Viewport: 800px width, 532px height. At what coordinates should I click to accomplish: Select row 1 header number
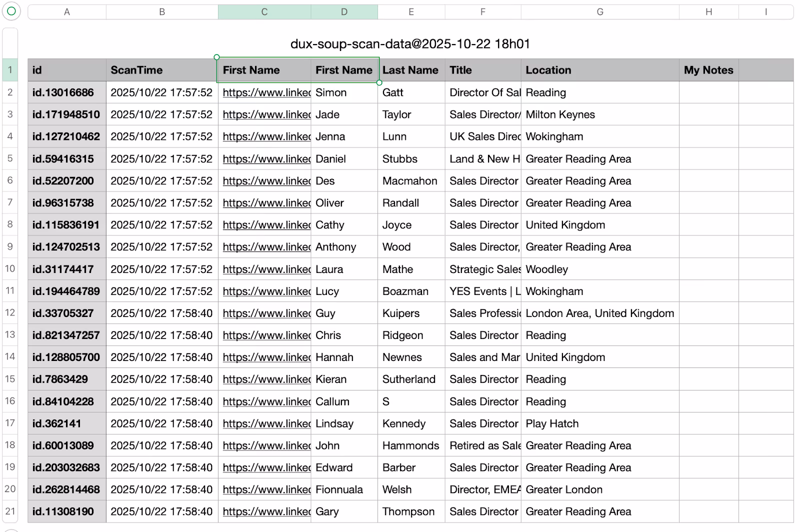[x=10, y=70]
